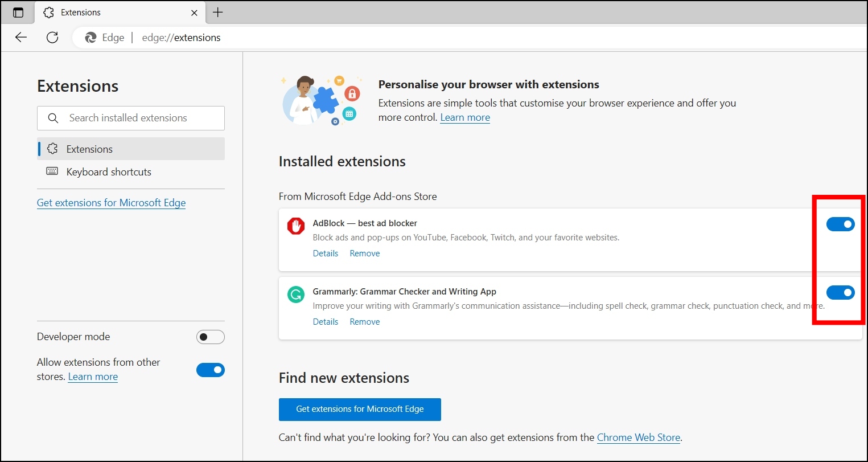Focus the Search installed extensions field
This screenshot has height=462, width=868.
coord(131,118)
